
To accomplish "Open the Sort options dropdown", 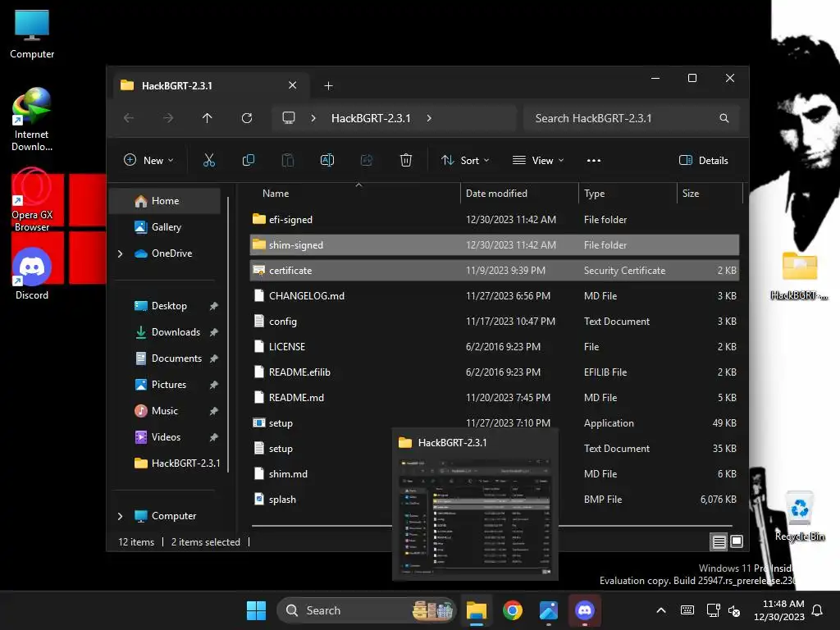I will (x=465, y=160).
